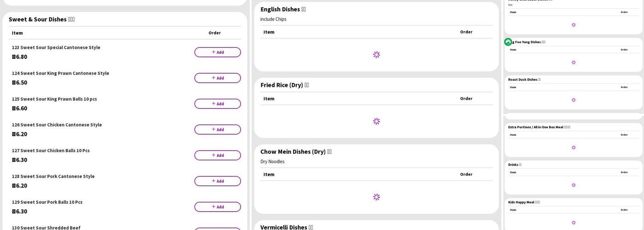Add 124 Sweet Sour King Prawn Cantonese Style

click(217, 78)
